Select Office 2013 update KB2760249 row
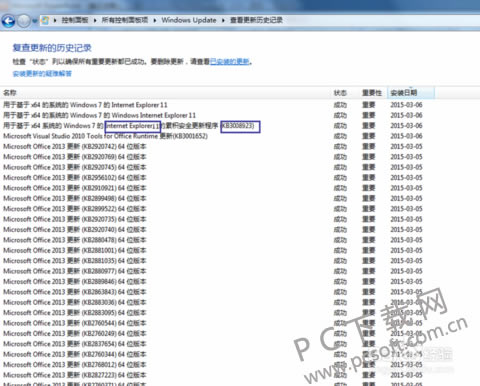 213,333
